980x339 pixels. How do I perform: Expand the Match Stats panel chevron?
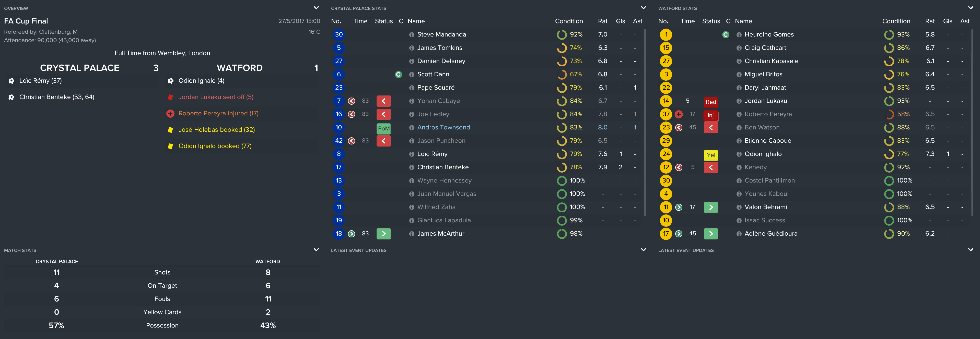point(316,250)
